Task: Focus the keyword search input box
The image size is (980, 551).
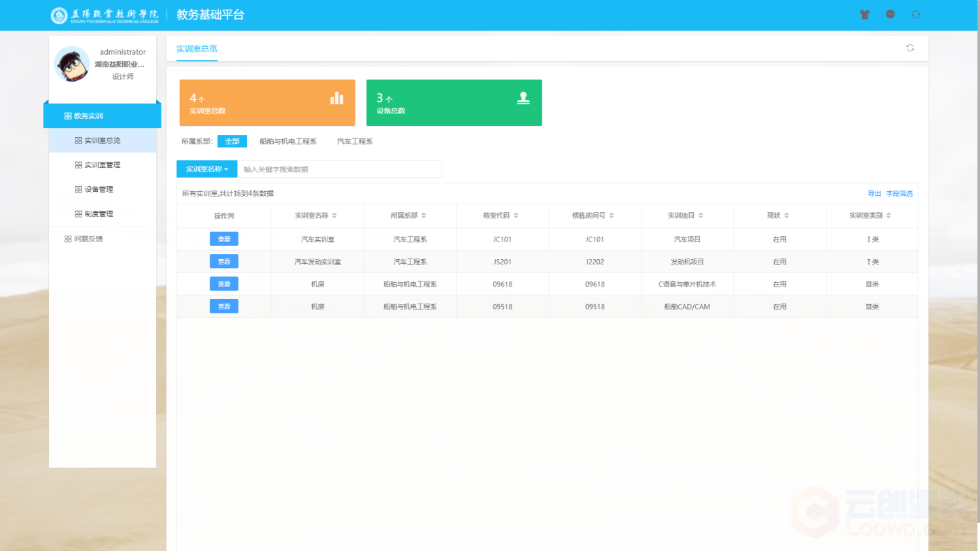Action: [x=340, y=169]
